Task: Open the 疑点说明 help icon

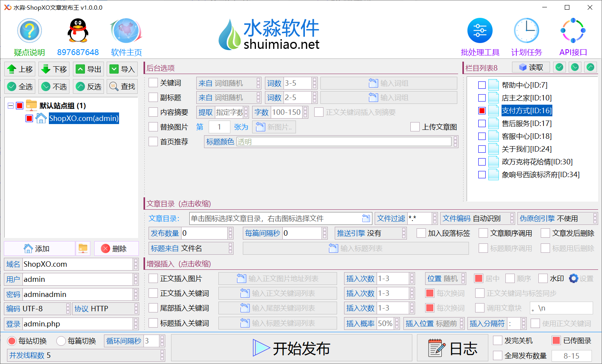Action: [x=29, y=31]
